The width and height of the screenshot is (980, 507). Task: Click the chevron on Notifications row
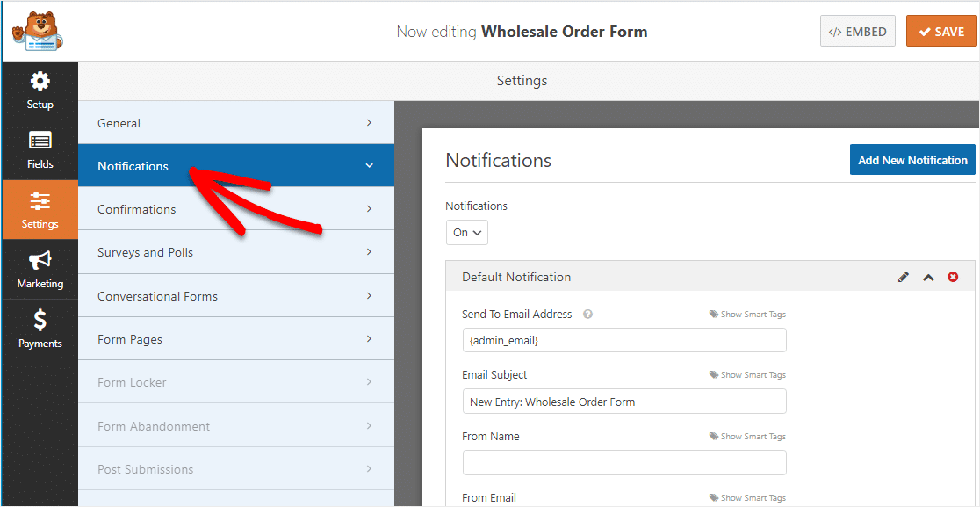point(370,166)
